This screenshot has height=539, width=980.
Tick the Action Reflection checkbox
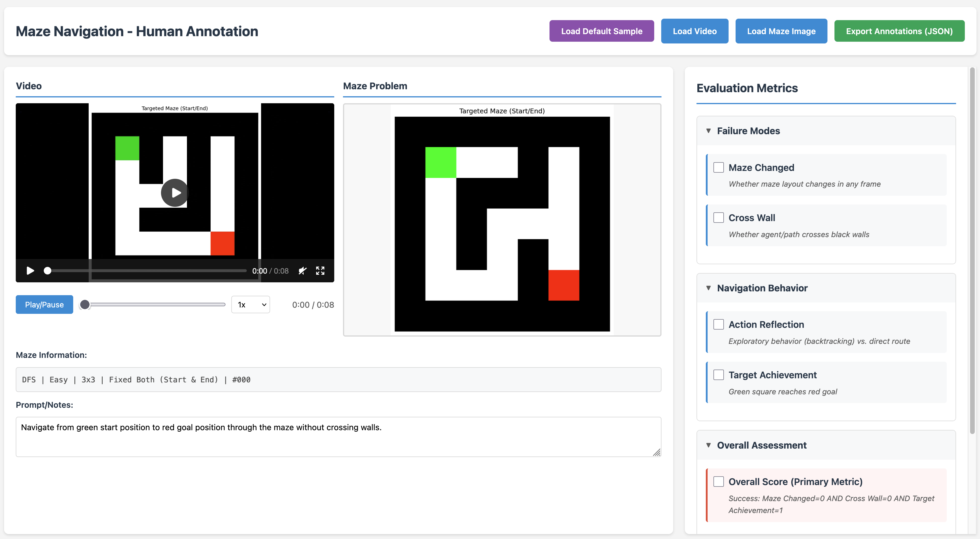click(x=718, y=324)
